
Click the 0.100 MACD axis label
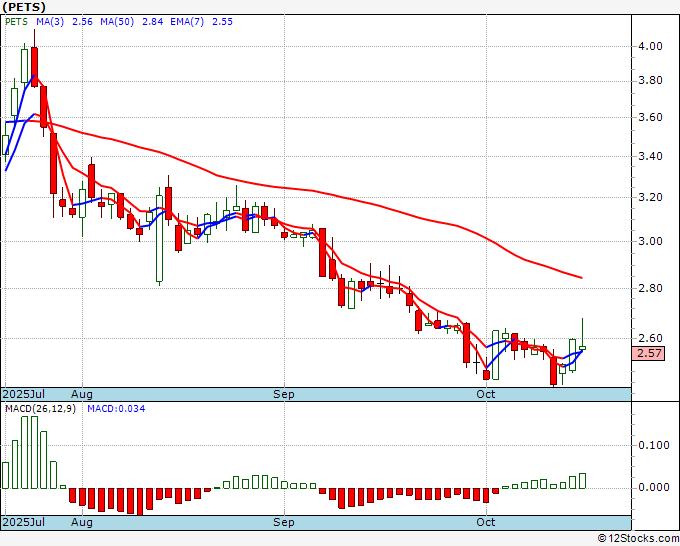[x=654, y=445]
